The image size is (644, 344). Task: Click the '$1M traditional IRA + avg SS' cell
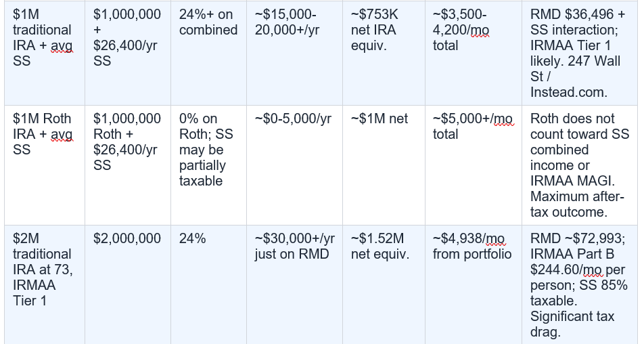click(x=45, y=53)
